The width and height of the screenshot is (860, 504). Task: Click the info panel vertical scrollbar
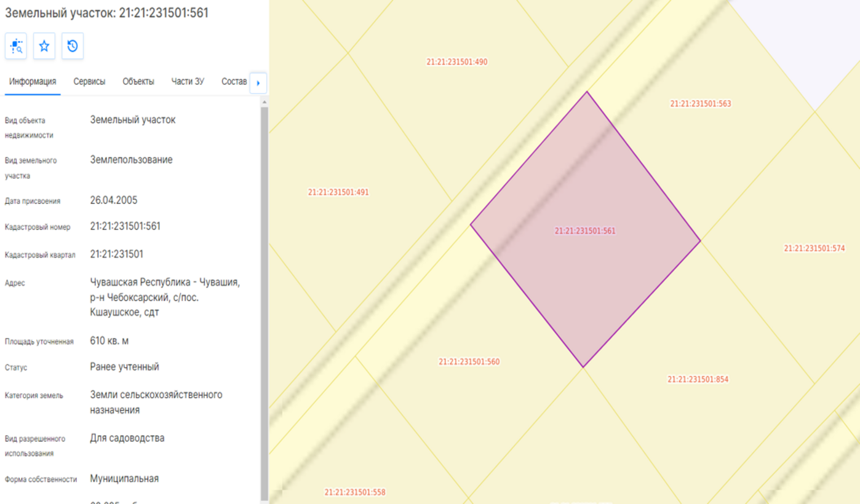pyautogui.click(x=265, y=301)
